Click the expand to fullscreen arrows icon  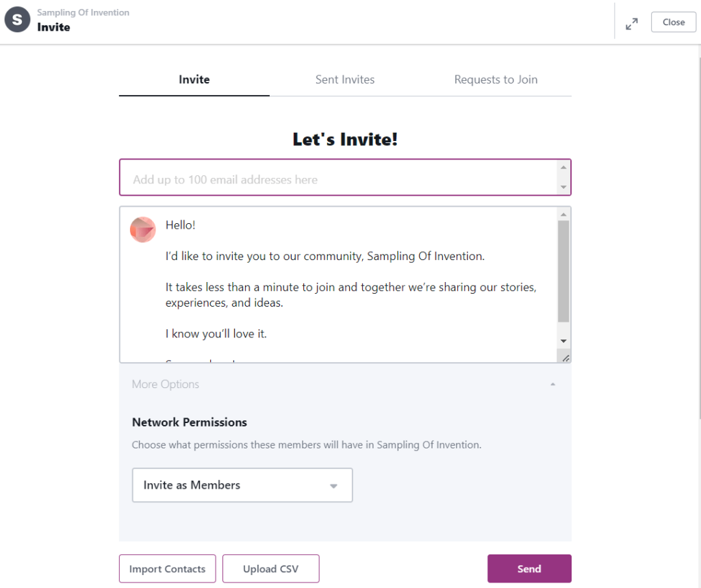coord(632,24)
